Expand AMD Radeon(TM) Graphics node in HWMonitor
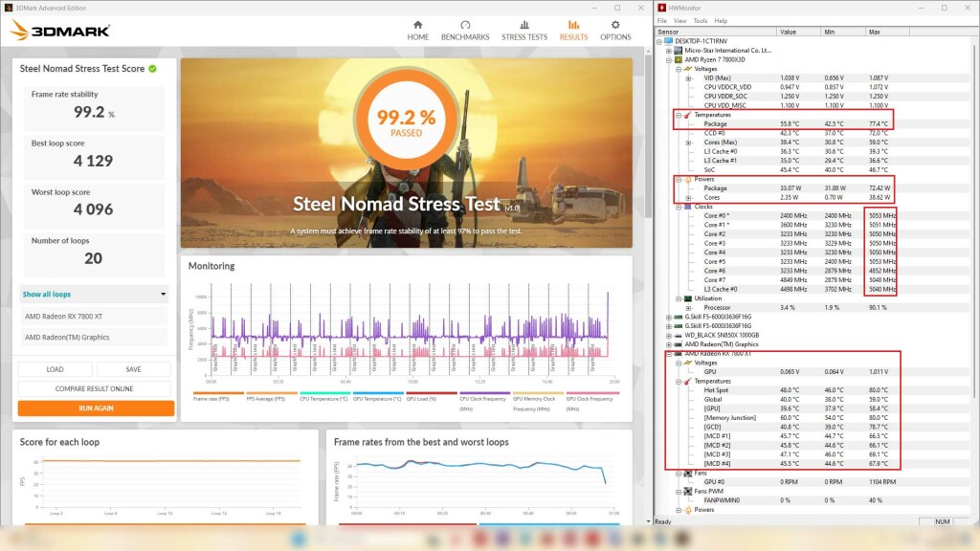980x551 pixels. click(669, 344)
